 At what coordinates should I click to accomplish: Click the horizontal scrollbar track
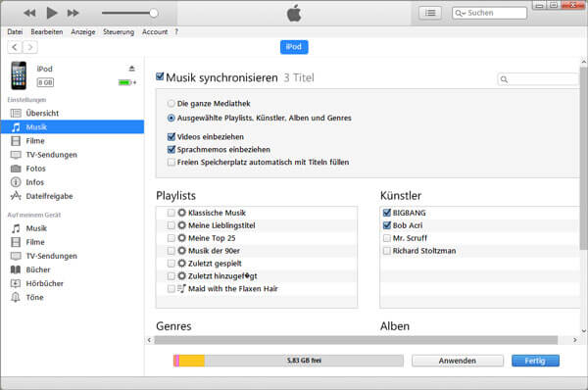tap(356, 340)
